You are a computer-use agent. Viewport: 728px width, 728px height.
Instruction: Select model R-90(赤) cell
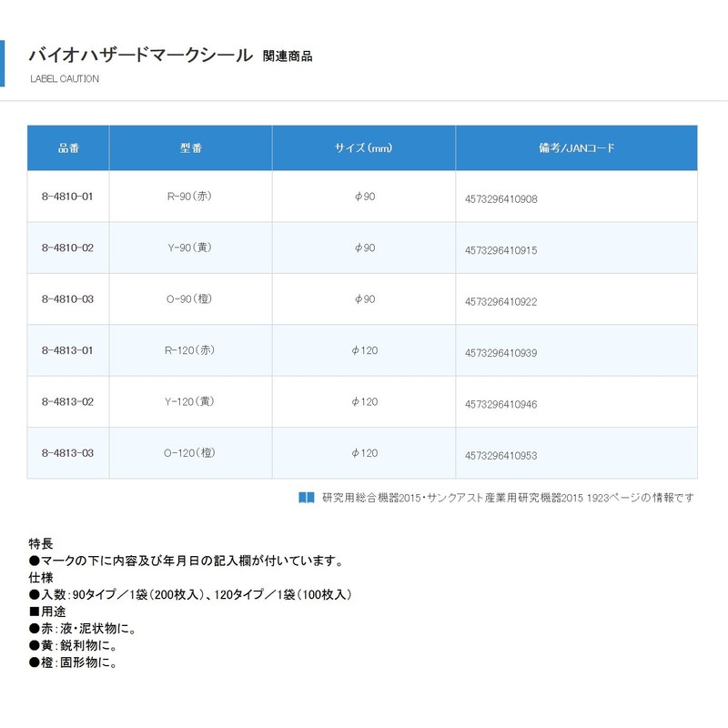(x=191, y=197)
